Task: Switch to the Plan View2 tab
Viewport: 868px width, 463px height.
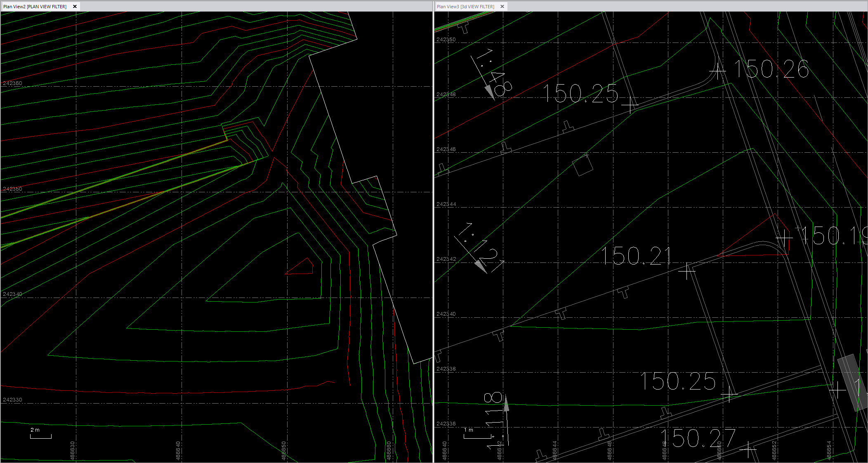Action: click(x=35, y=7)
